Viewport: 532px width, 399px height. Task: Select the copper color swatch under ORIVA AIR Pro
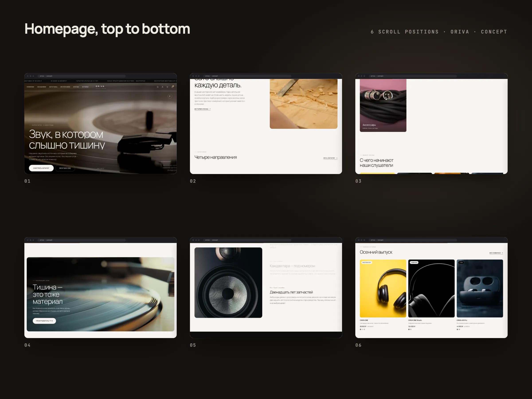tap(459, 329)
